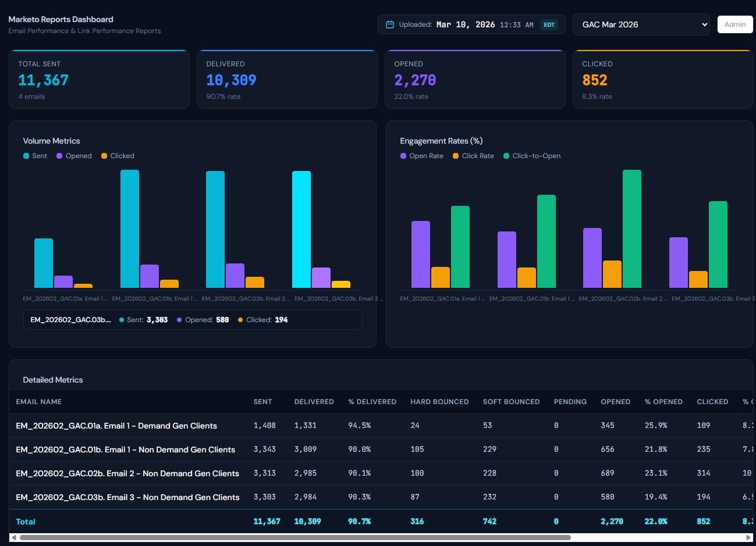This screenshot has height=546, width=756.
Task: Toggle the Opened series in Volume Metrics legend
Action: [74, 156]
